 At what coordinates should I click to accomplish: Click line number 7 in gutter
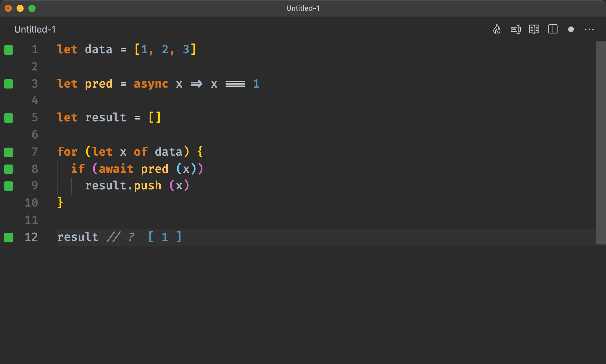click(x=35, y=152)
